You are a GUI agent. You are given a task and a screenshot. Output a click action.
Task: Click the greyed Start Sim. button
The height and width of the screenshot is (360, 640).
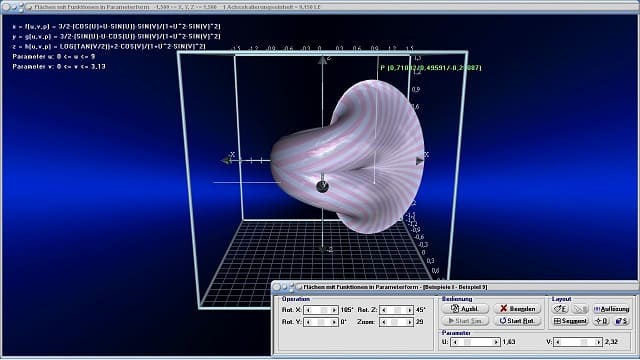pyautogui.click(x=465, y=321)
